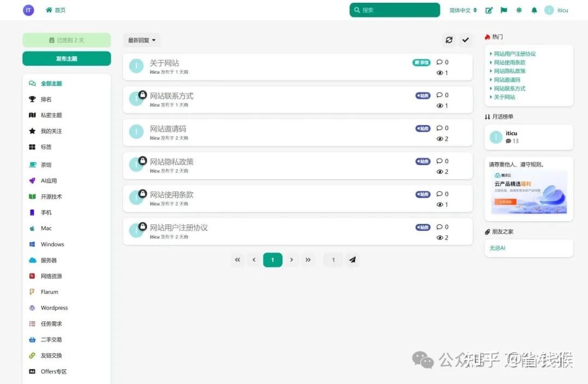Click the flag icon in the top bar
The height and width of the screenshot is (384, 588).
tap(504, 10)
